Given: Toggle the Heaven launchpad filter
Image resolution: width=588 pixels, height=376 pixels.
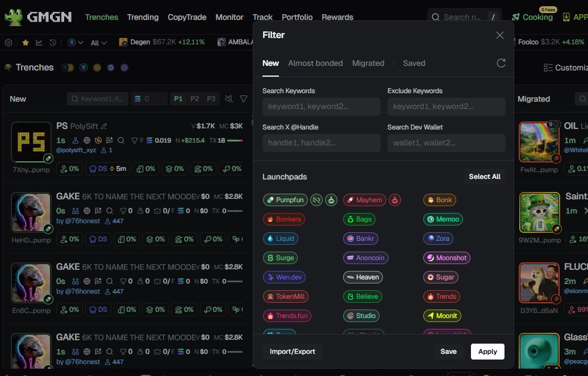Looking at the screenshot, I should 363,277.
